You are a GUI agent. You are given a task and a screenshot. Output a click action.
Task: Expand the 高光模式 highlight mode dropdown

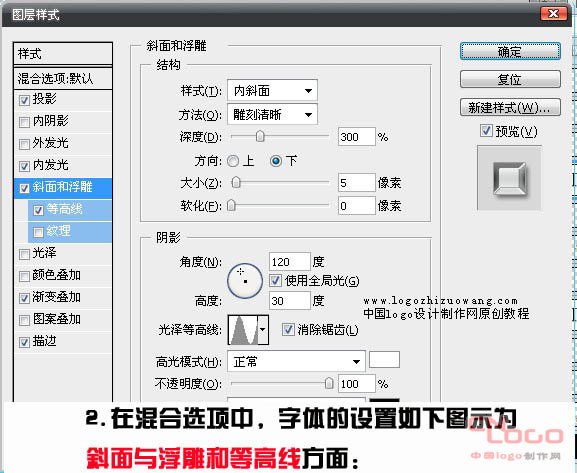296,361
